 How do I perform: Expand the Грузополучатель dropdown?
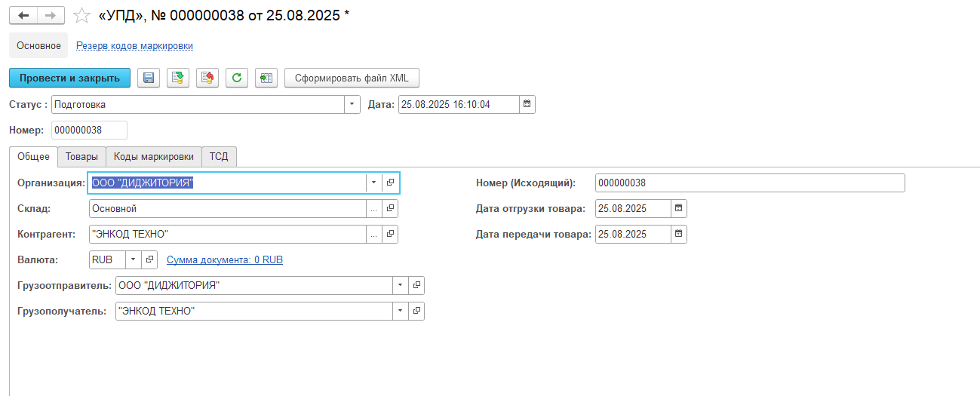401,311
